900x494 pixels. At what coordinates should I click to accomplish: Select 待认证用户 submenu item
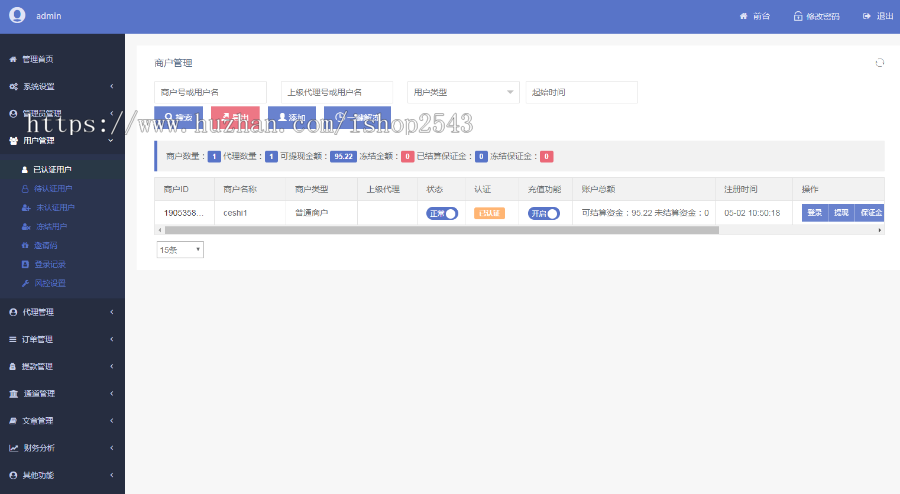pyautogui.click(x=62, y=189)
